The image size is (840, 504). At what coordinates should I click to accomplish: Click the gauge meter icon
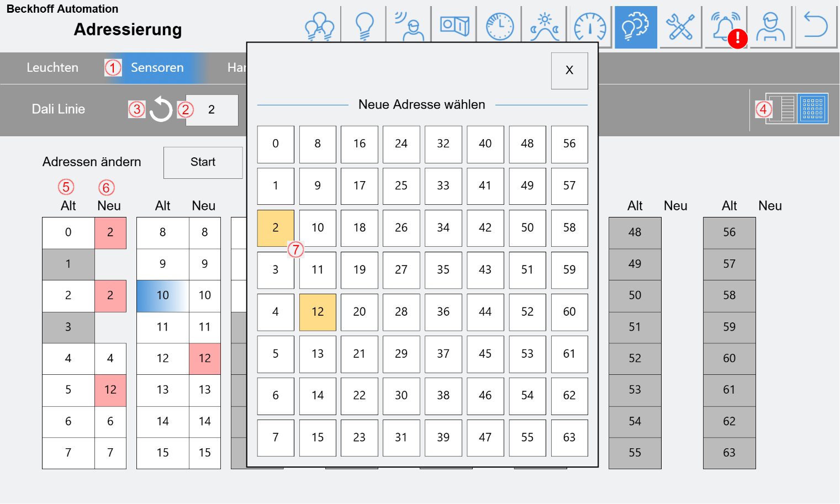tap(590, 26)
